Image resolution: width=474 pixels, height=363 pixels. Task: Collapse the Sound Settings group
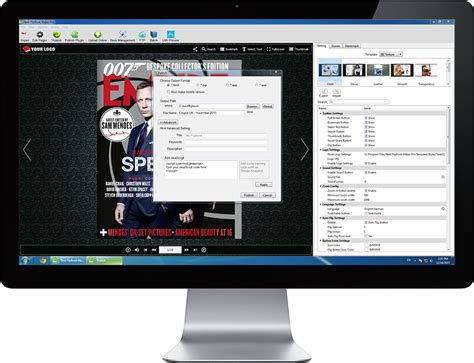click(321, 168)
